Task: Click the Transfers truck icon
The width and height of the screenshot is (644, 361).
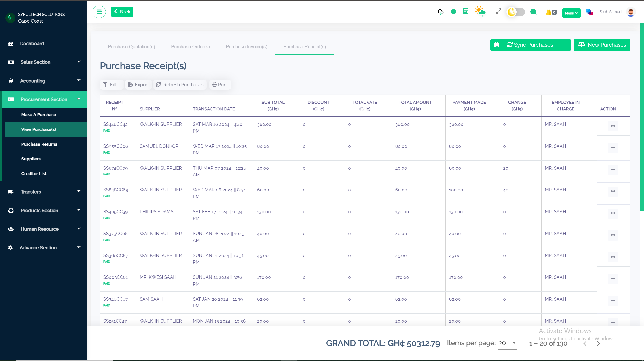Action: click(11, 192)
